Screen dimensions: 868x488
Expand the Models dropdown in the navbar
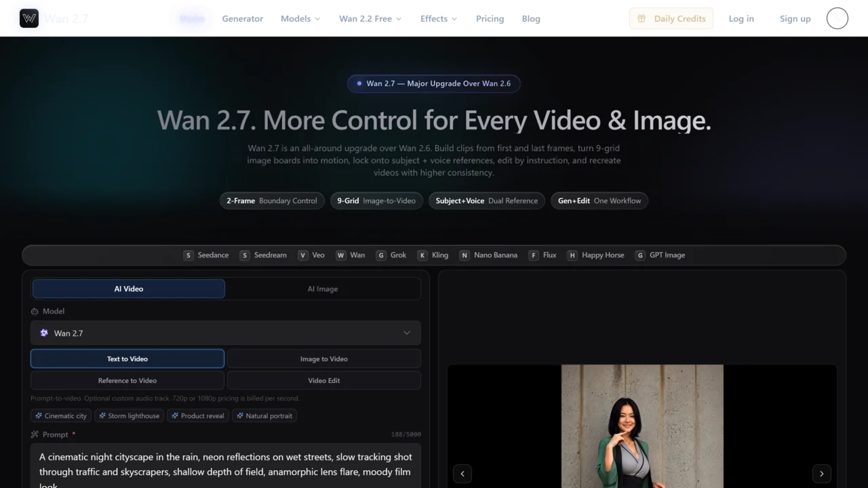click(x=300, y=18)
